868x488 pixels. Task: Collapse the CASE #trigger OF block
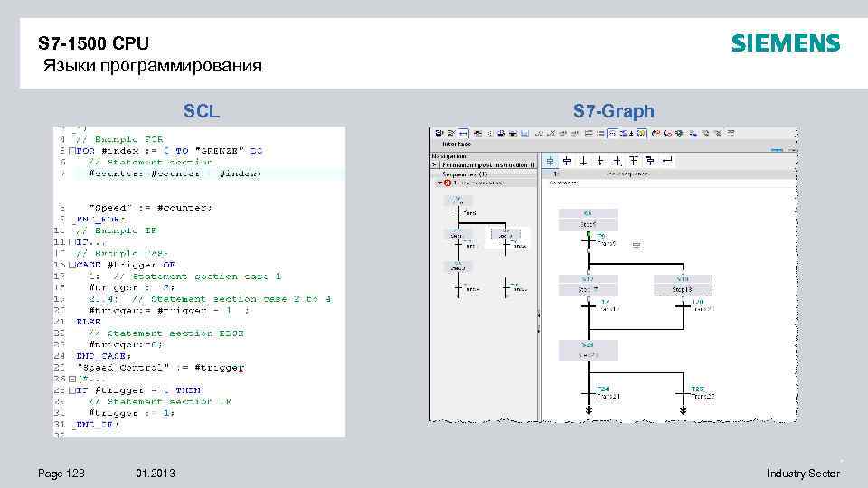click(72, 265)
